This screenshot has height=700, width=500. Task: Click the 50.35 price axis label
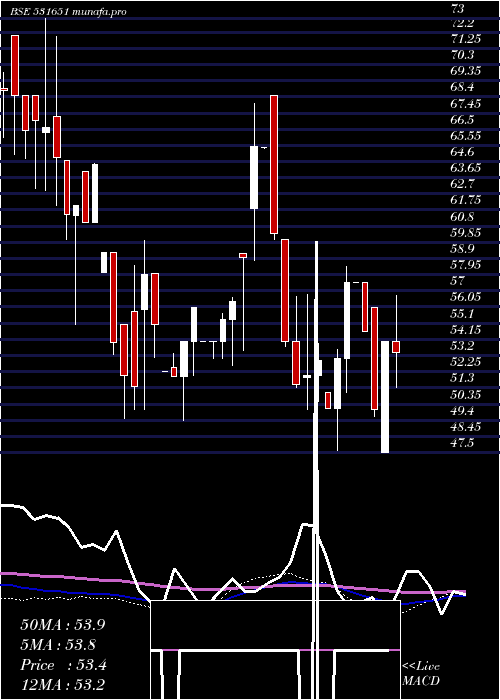pos(466,394)
